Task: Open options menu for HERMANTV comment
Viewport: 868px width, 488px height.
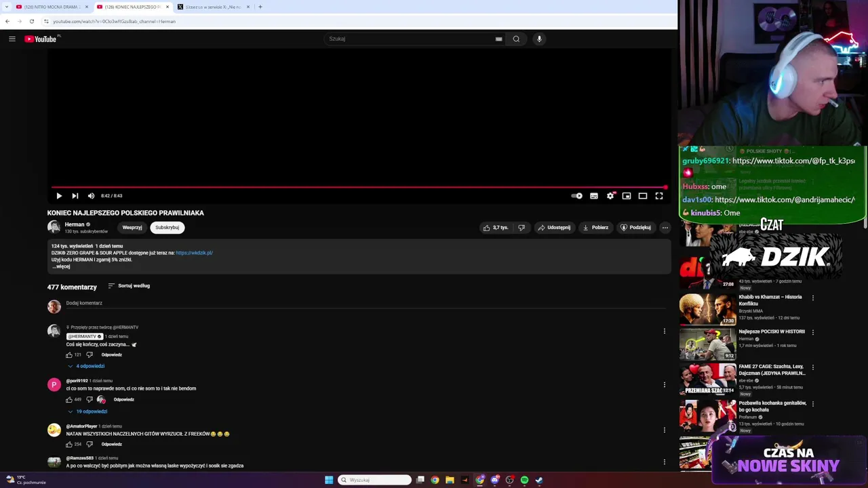Action: pyautogui.click(x=665, y=331)
